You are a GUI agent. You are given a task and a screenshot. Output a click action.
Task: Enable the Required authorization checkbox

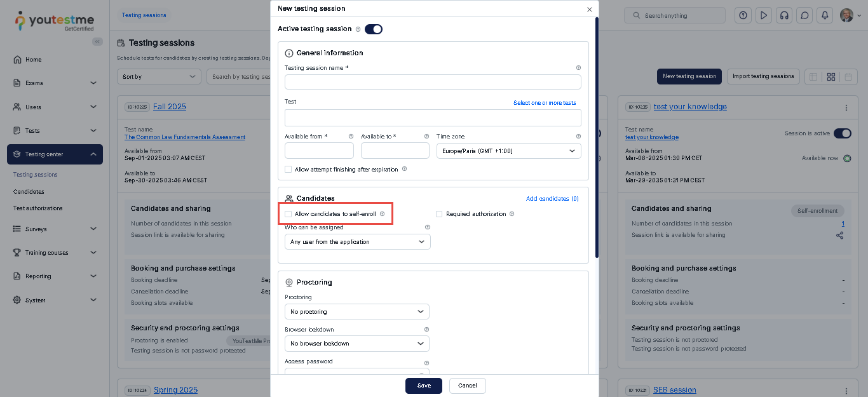click(x=439, y=214)
